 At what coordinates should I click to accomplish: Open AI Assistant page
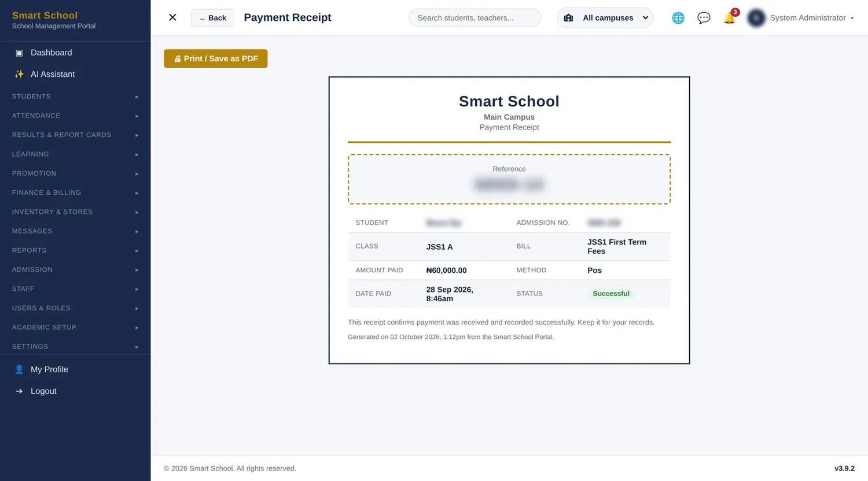click(75, 74)
